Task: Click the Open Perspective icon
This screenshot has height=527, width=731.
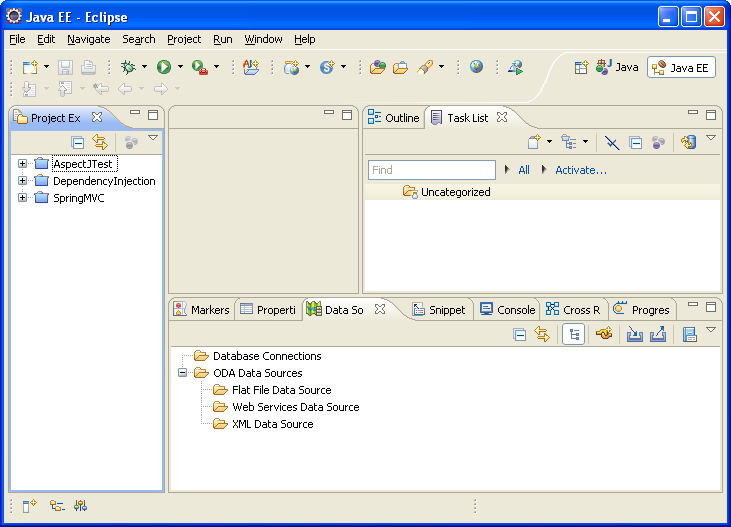Action: click(581, 67)
